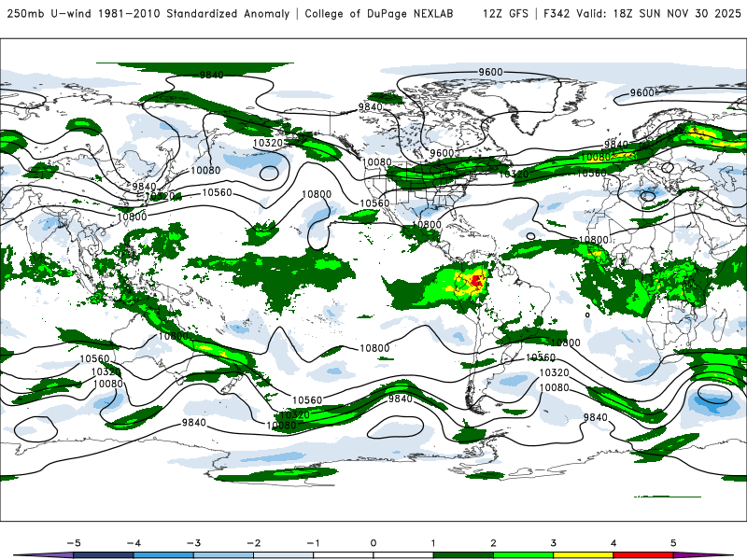Click the '−4' colorbar tick label
The height and width of the screenshot is (560, 747).
134,543
